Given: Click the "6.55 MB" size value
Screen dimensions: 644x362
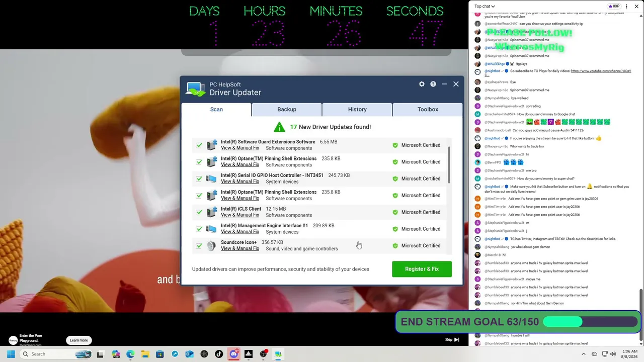Looking at the screenshot, I should (x=329, y=142).
